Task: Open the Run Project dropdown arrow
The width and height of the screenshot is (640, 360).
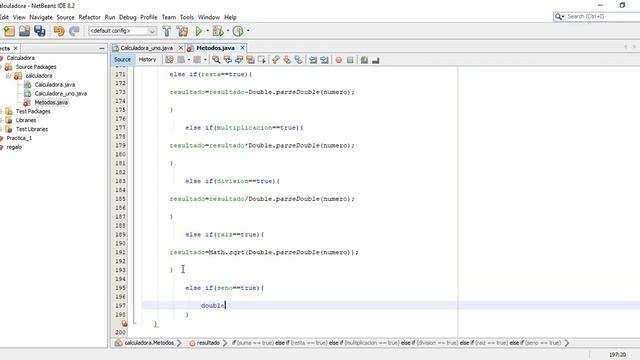Action: [207, 31]
